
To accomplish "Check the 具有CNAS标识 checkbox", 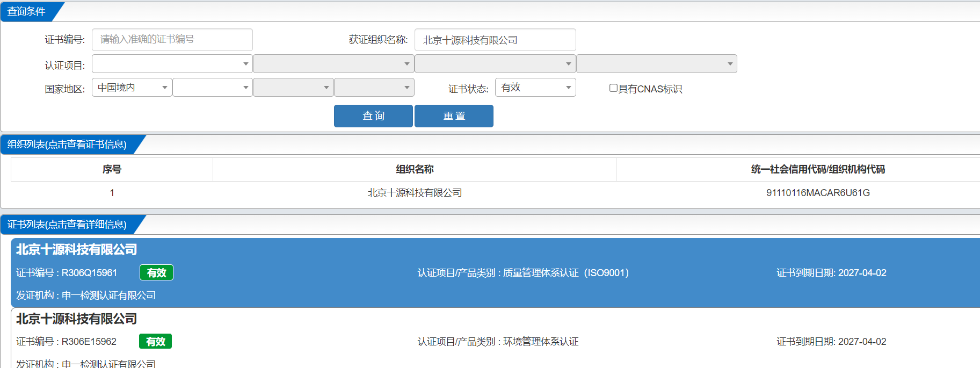I will [613, 88].
